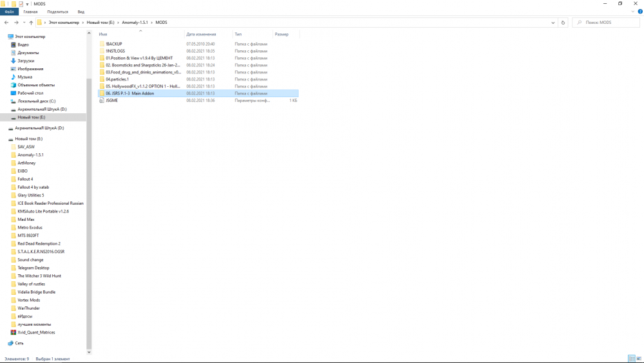Open Локальный диск (C:)
644x363 pixels.
[36, 101]
